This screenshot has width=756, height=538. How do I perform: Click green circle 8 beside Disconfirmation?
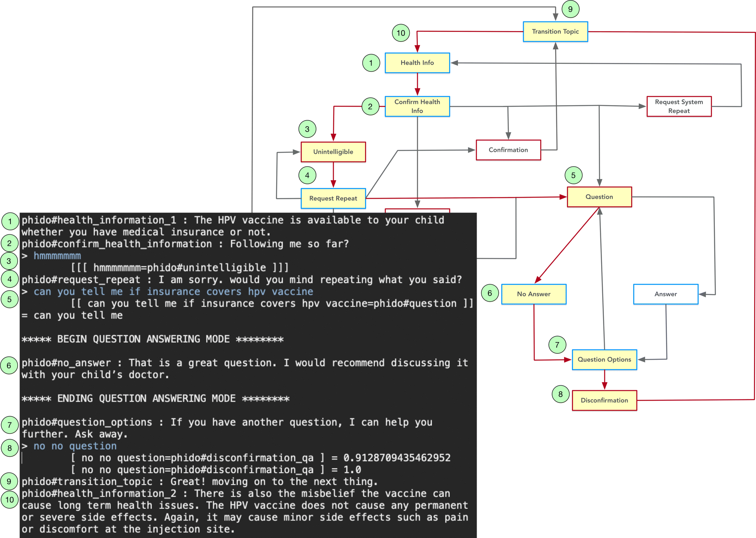tap(560, 394)
